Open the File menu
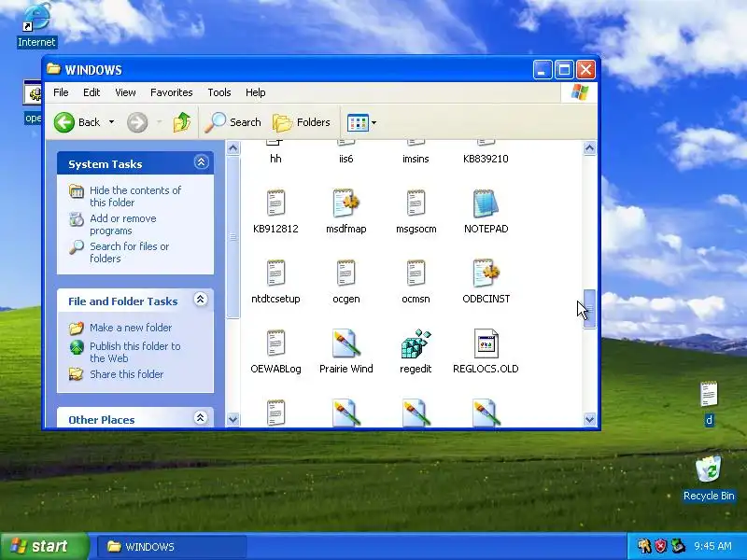This screenshot has width=747, height=560. coord(61,92)
